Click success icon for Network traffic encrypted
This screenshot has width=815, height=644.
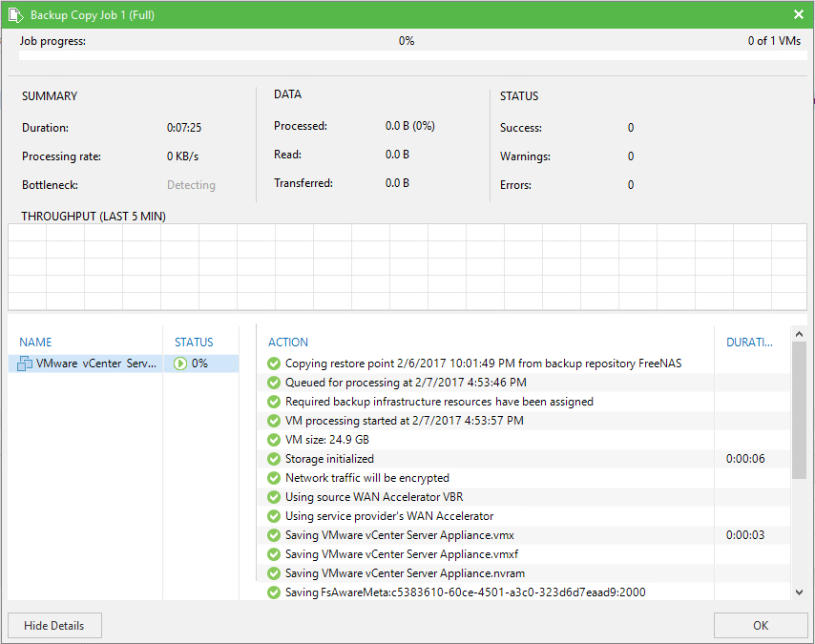coord(274,478)
